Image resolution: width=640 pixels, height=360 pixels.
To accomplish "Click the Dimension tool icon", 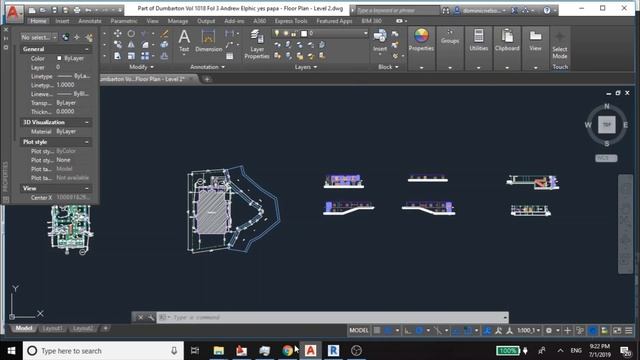I will (x=208, y=38).
